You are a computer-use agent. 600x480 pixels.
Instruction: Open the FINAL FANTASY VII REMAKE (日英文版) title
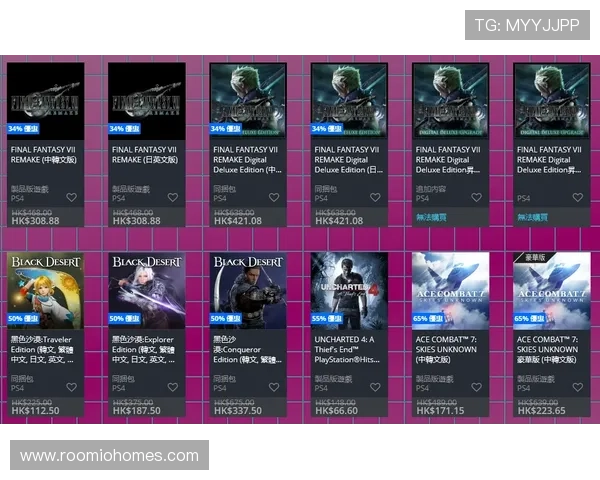(x=146, y=155)
